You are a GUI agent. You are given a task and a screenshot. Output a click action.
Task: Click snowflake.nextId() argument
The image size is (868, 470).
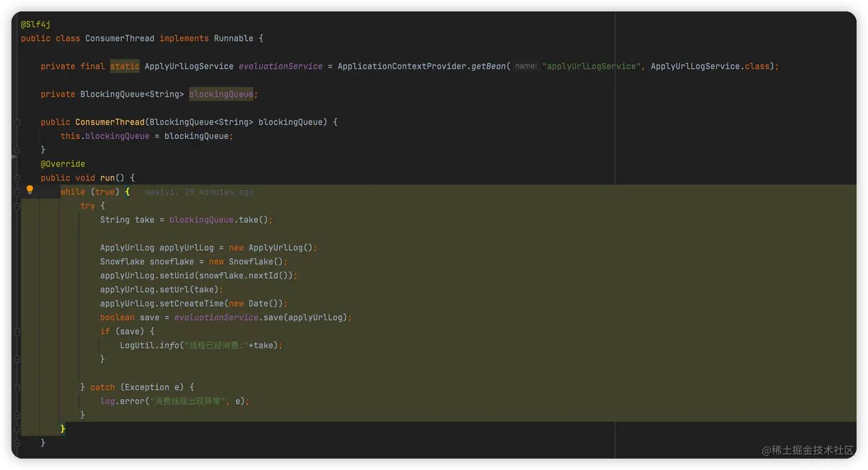244,275
